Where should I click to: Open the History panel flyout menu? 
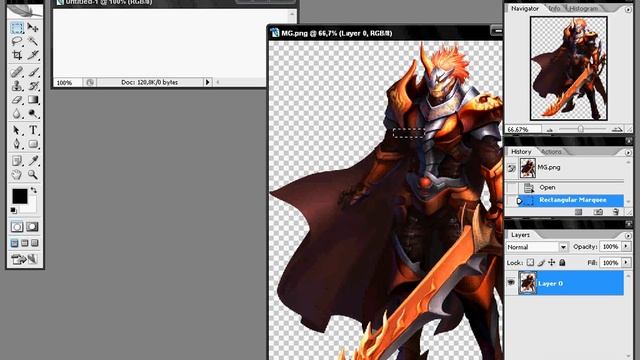point(628,152)
